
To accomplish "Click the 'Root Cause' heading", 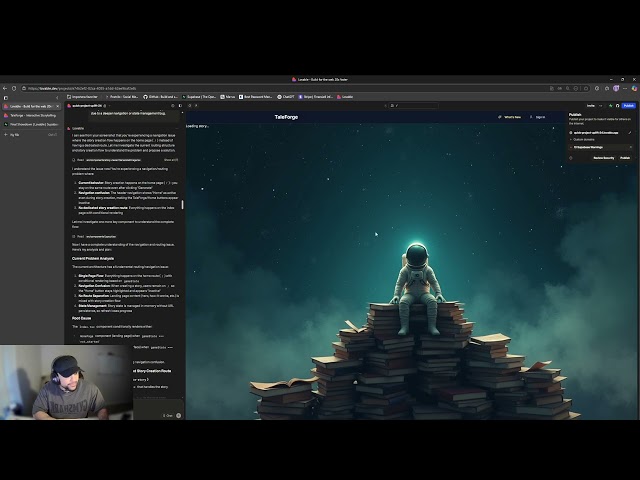I will (82, 318).
